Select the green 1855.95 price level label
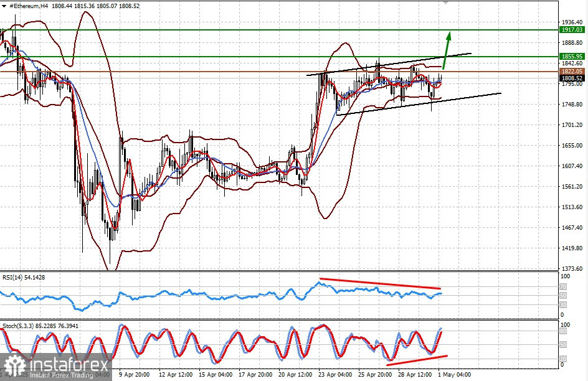588x381 pixels. coord(572,56)
